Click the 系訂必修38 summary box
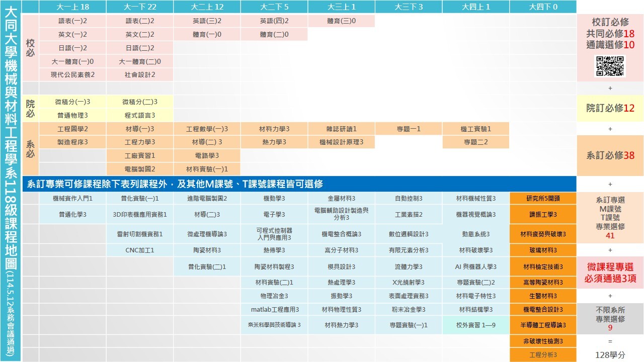The height and width of the screenshot is (362, 644). (610, 155)
